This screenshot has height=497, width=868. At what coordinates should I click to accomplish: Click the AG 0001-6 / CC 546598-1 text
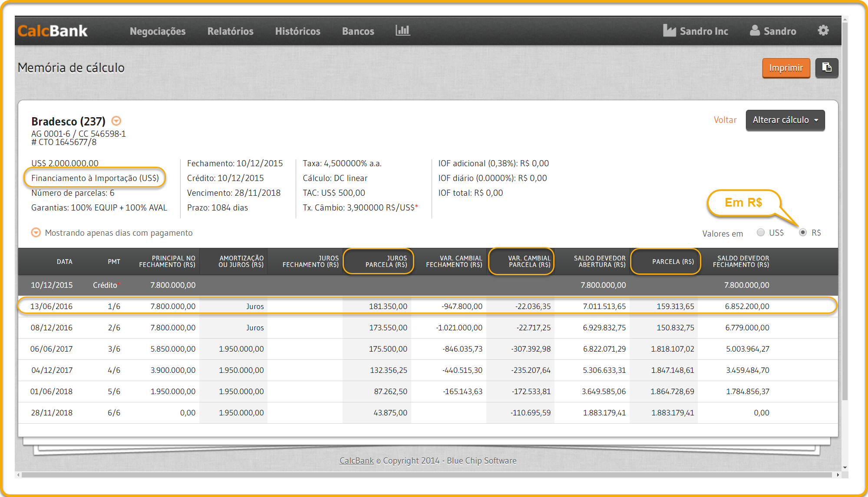[79, 134]
